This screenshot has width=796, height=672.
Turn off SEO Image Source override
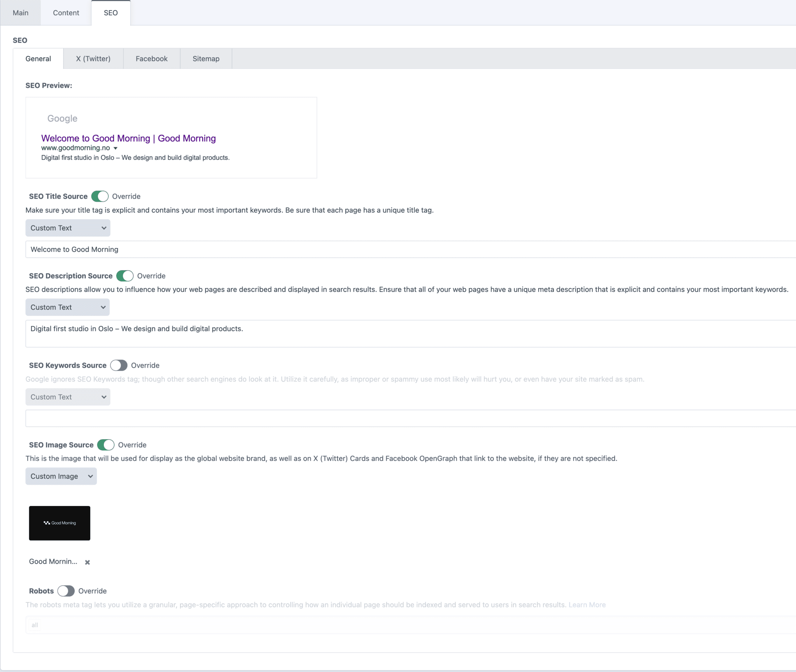pyautogui.click(x=106, y=445)
